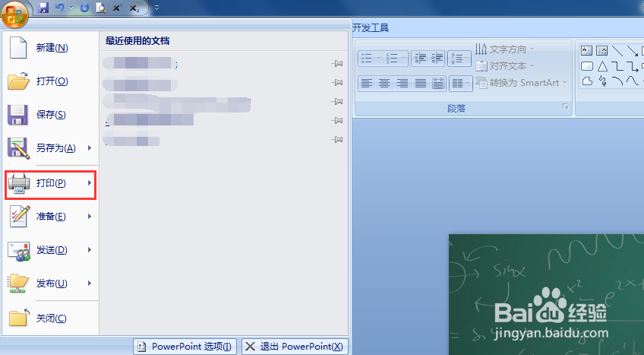Click the Repeat/Redo icon

tap(84, 8)
